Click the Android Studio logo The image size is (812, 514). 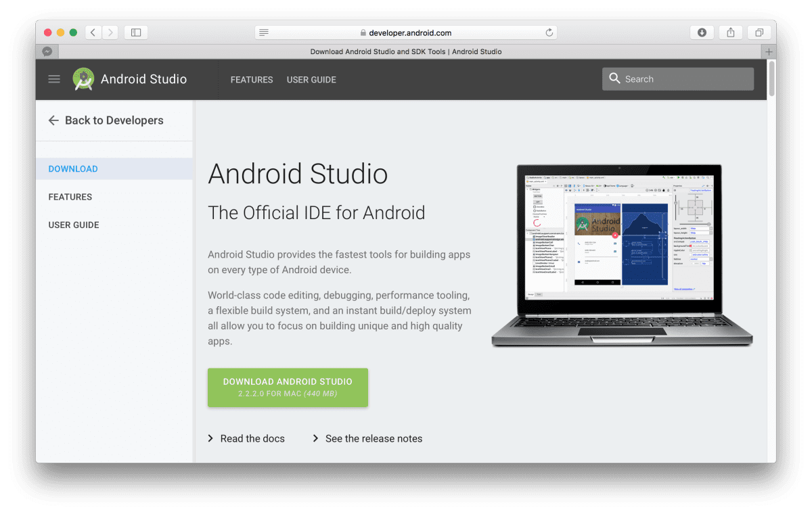83,78
